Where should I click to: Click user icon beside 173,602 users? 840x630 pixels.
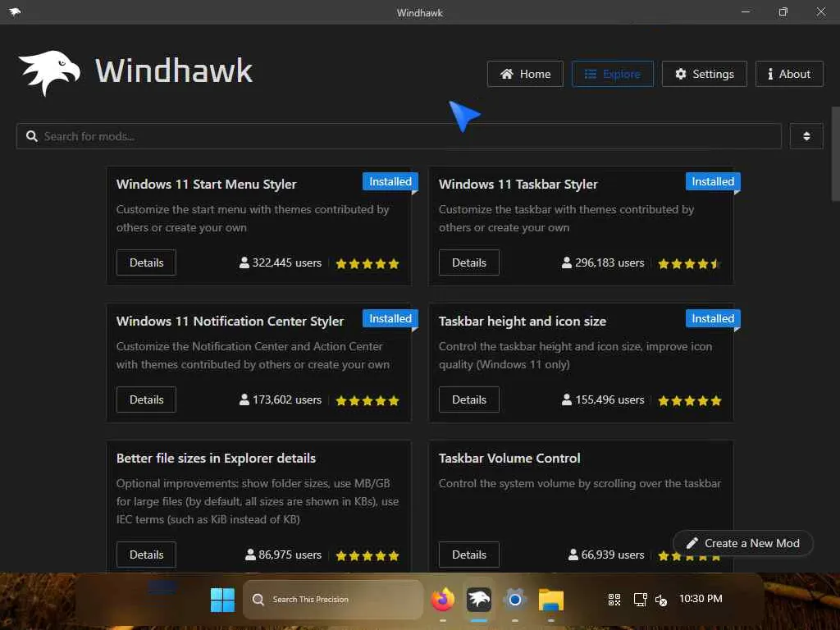coord(244,399)
